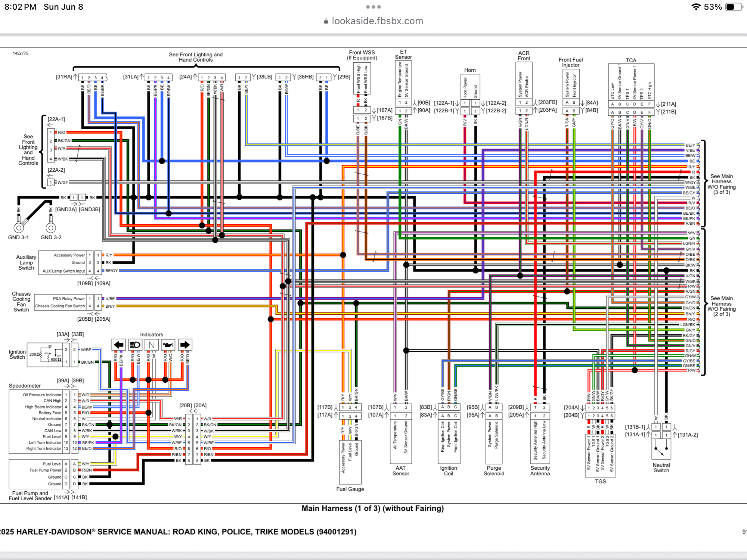Tap the 8:02 PM clock in status bar
The image size is (747, 560).
pyautogui.click(x=20, y=7)
